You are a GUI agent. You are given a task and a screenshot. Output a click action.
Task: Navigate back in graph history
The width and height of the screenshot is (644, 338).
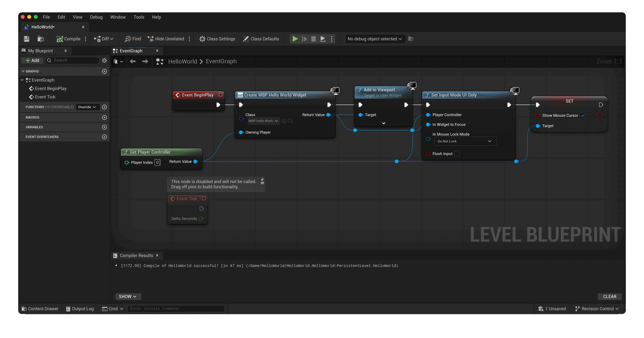(x=133, y=61)
